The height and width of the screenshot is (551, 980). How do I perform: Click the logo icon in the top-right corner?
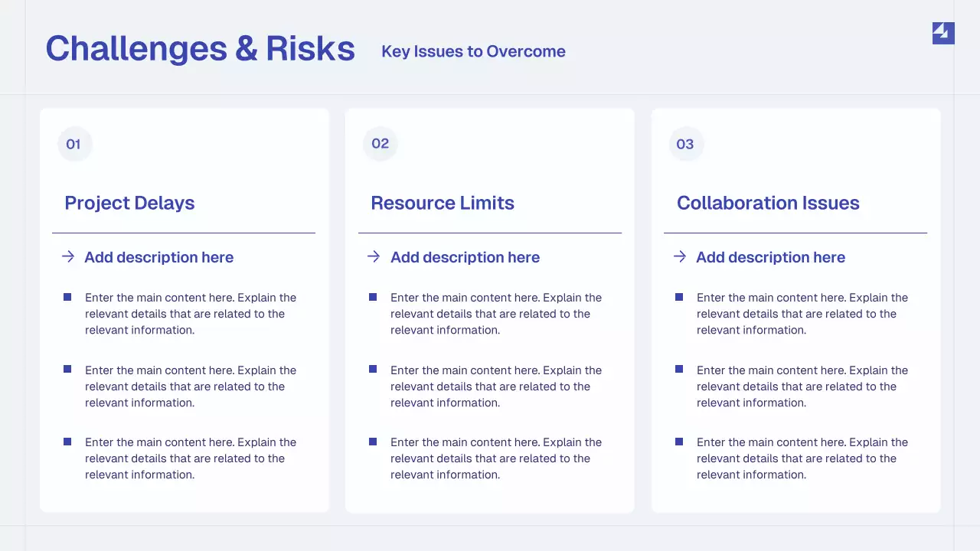click(x=943, y=33)
